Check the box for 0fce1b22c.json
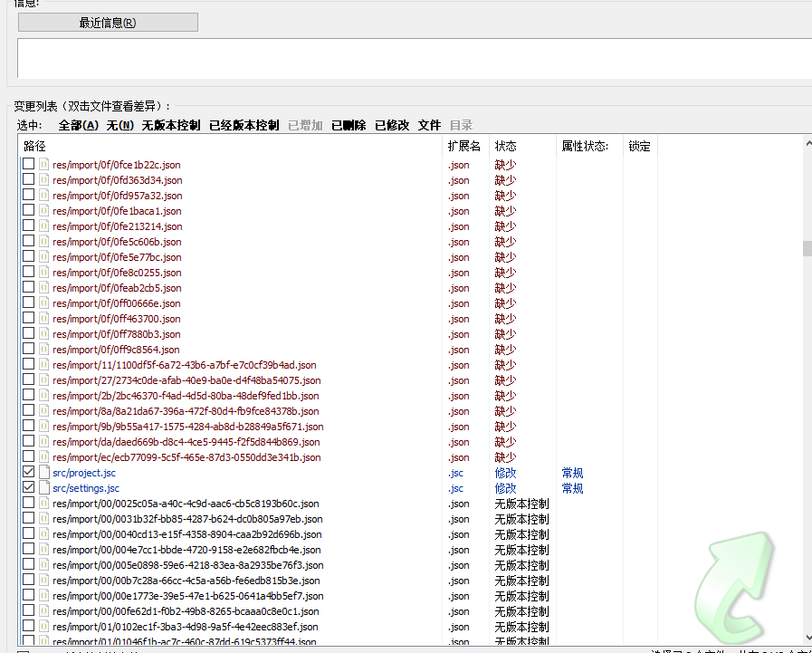This screenshot has width=812, height=653. click(x=28, y=164)
